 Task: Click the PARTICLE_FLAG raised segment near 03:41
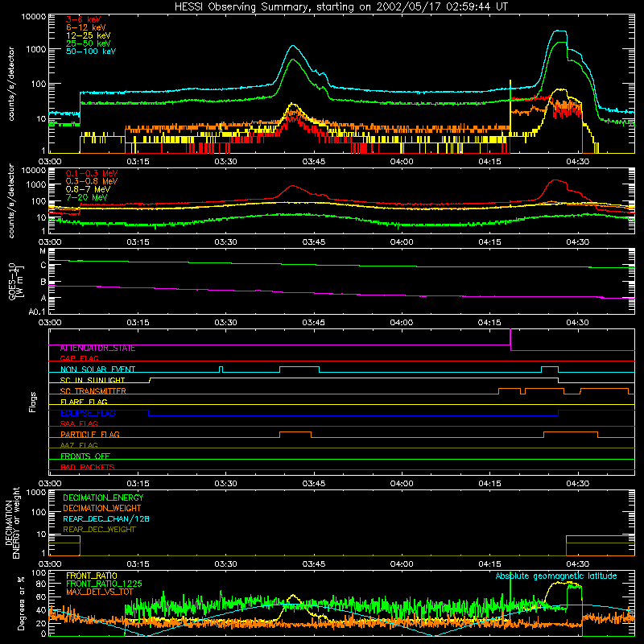click(295, 432)
